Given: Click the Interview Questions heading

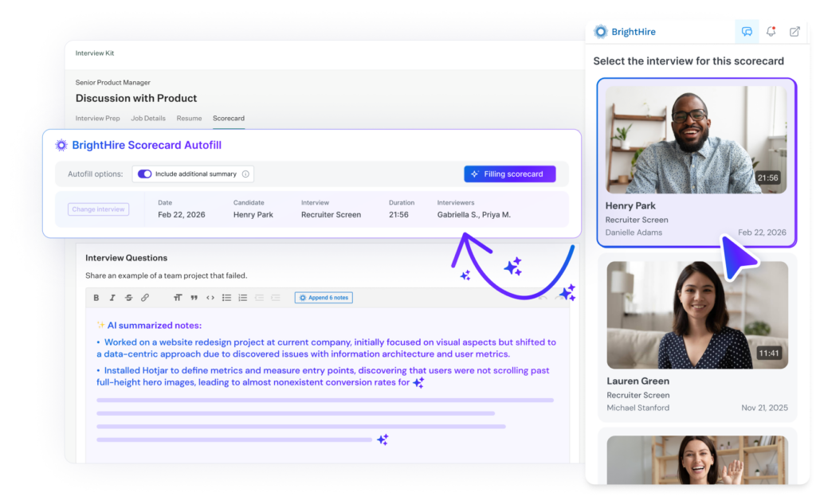Looking at the screenshot, I should pos(127,258).
